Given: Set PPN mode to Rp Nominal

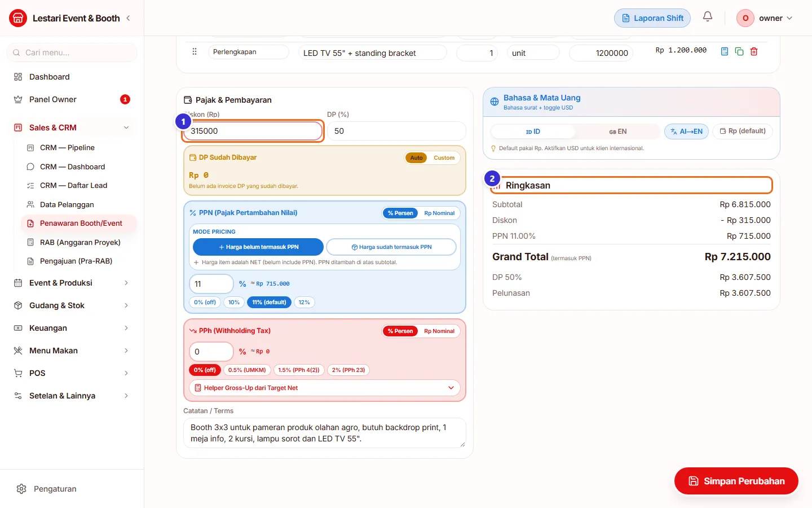Looking at the screenshot, I should coord(439,213).
